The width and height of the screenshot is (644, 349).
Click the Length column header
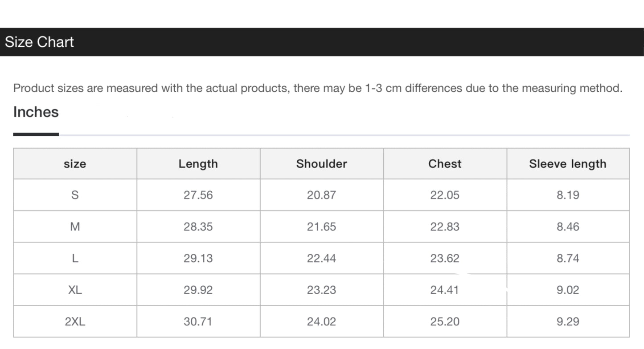[198, 164]
